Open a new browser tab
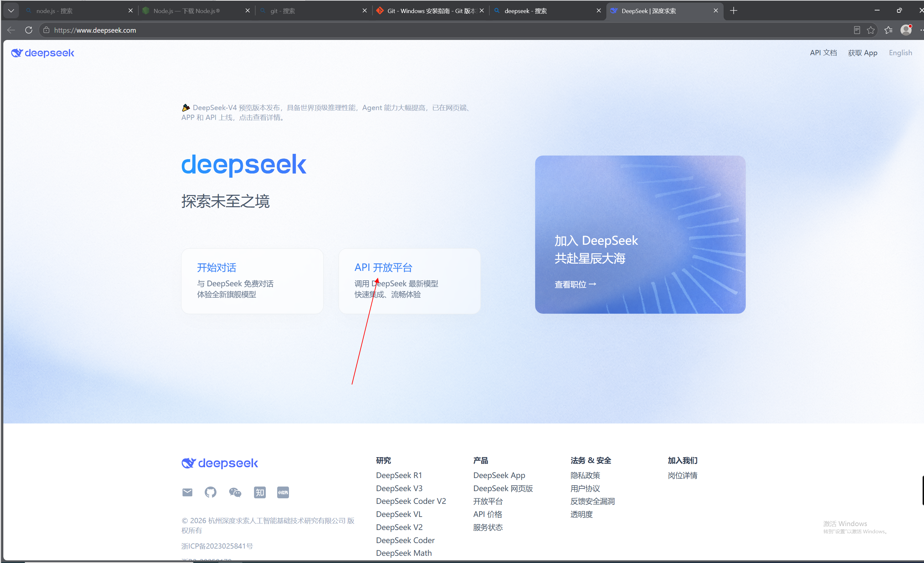This screenshot has height=563, width=924. point(734,11)
